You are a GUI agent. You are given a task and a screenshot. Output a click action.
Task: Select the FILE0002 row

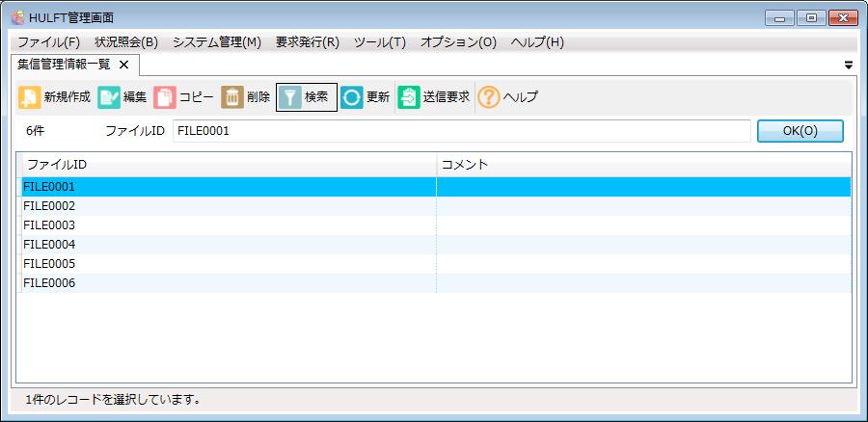point(436,206)
